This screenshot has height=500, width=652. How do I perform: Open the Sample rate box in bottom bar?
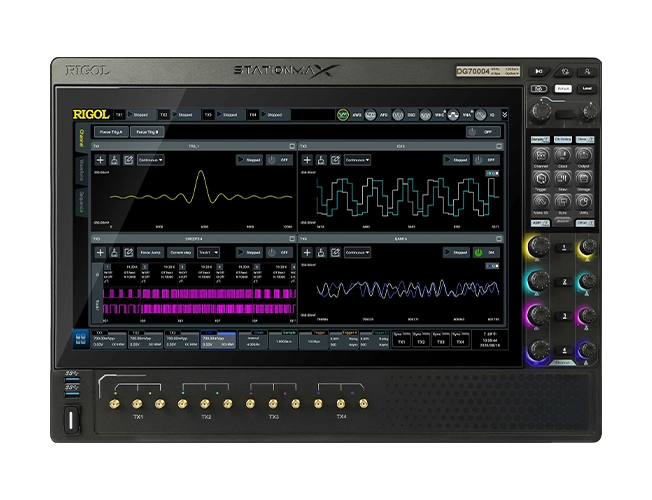[x=284, y=340]
